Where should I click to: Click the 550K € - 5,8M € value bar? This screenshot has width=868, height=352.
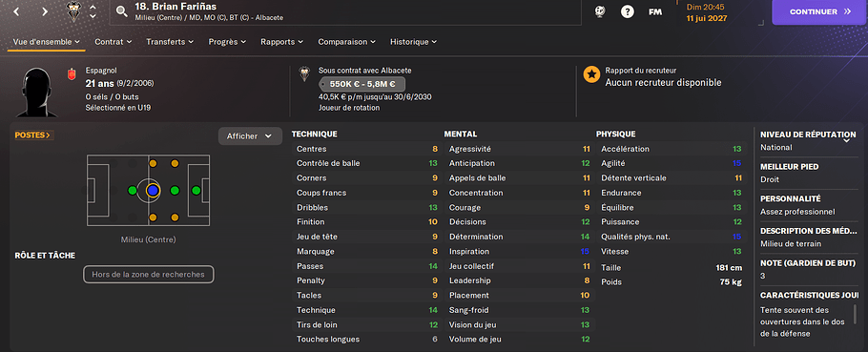click(x=362, y=85)
